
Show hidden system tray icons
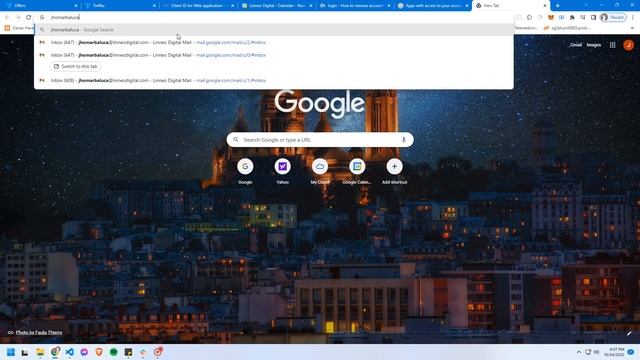578,352
